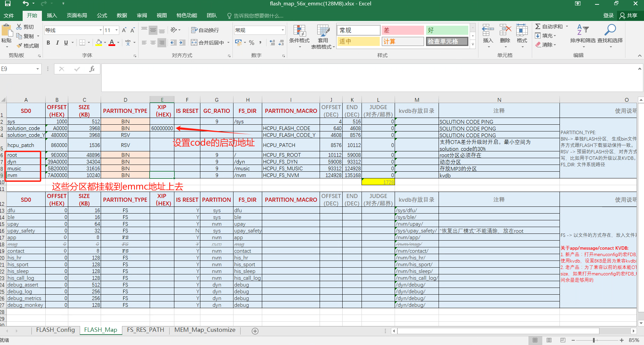Toggle left horizontal alignment
The width and height of the screenshot is (644, 345).
(144, 43)
